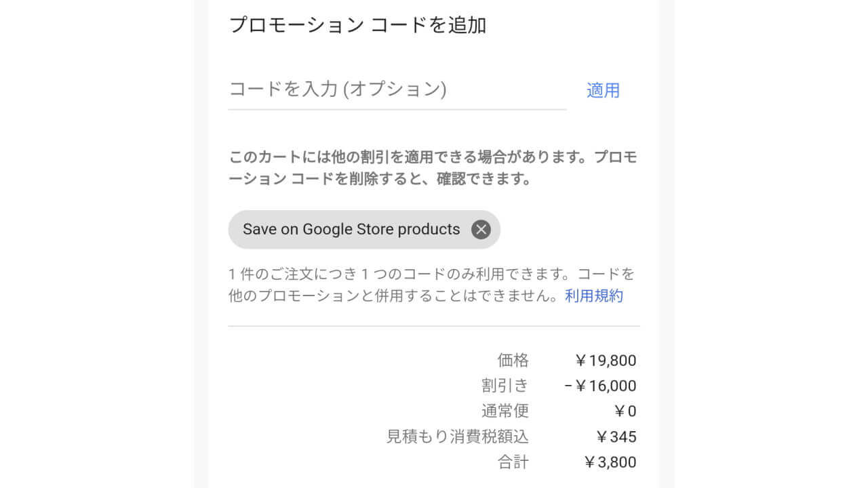Click the 価格 price label

coord(513,361)
